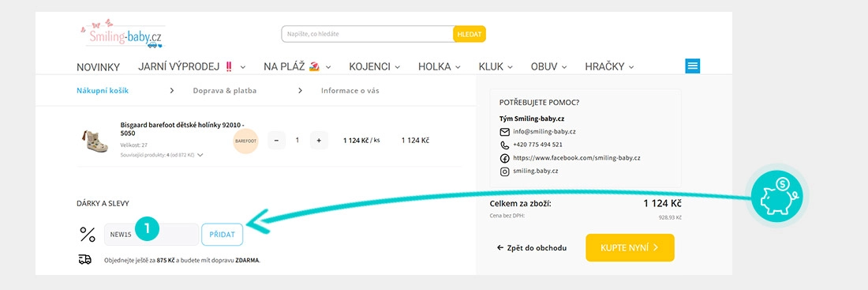Click the quantity value 1
The image size is (868, 290).
click(297, 141)
